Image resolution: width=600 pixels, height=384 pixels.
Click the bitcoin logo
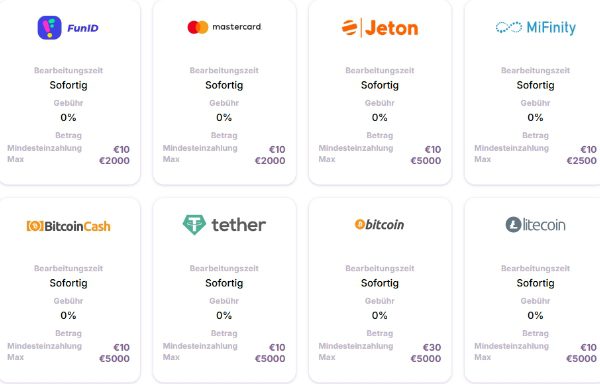point(380,225)
